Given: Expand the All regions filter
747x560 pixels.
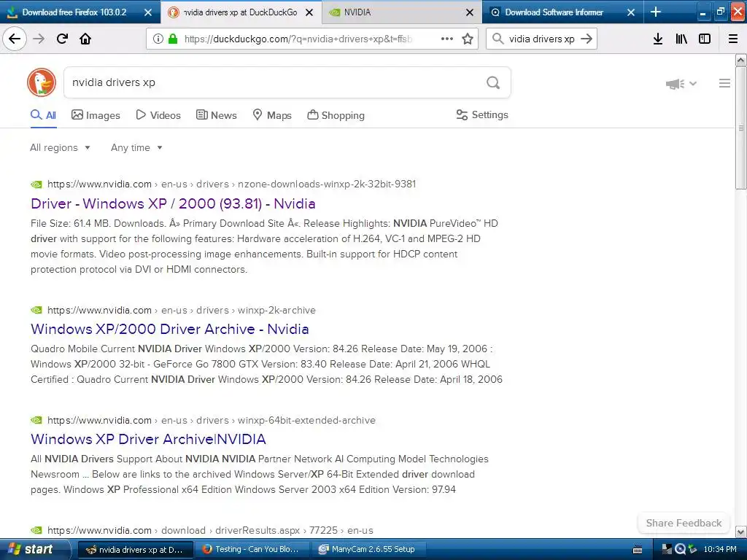Looking at the screenshot, I should 60,147.
